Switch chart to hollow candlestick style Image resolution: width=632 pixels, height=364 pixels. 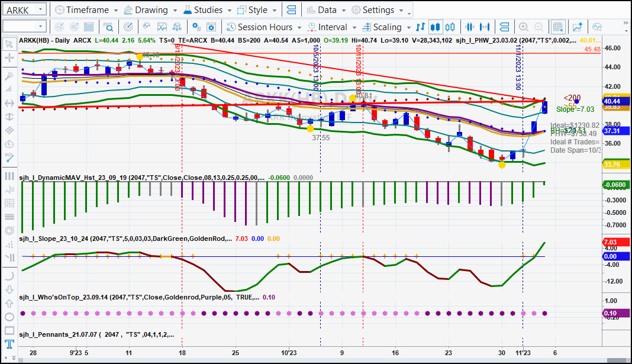pos(450,27)
